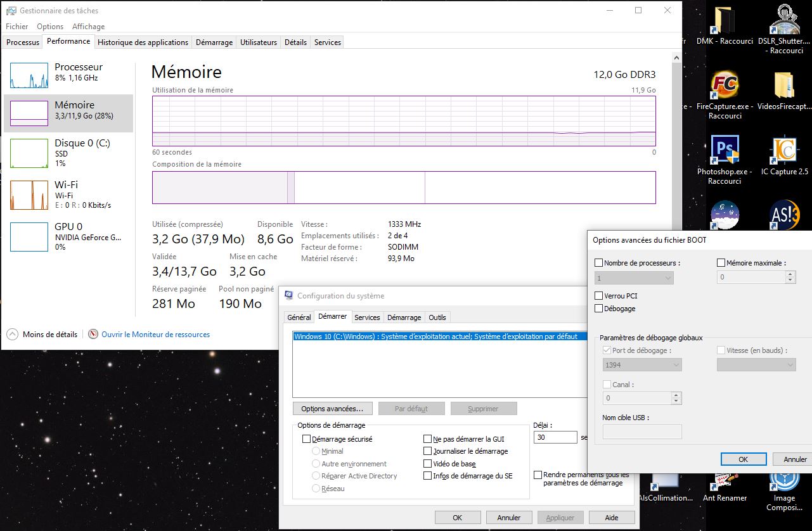Click the "12,0 Go DDR3" memory label
The image size is (812, 531).
click(x=624, y=75)
